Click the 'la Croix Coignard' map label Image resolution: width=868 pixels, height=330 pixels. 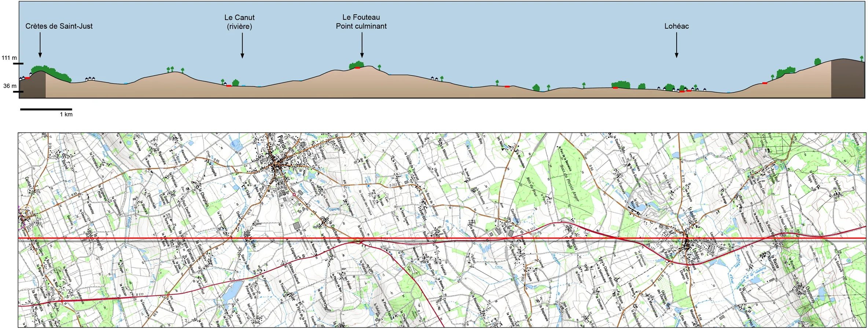pos(291,249)
